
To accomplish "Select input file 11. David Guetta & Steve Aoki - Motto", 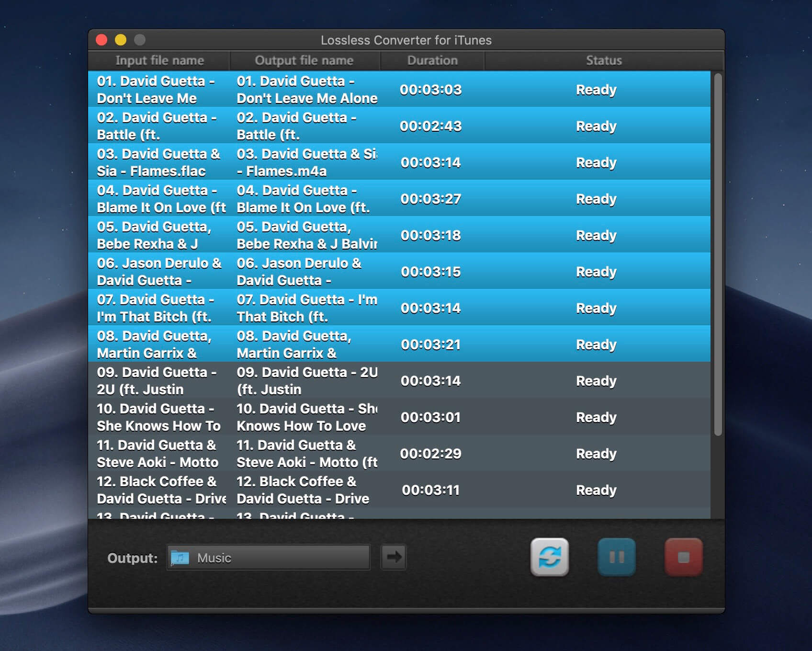I will click(x=158, y=454).
